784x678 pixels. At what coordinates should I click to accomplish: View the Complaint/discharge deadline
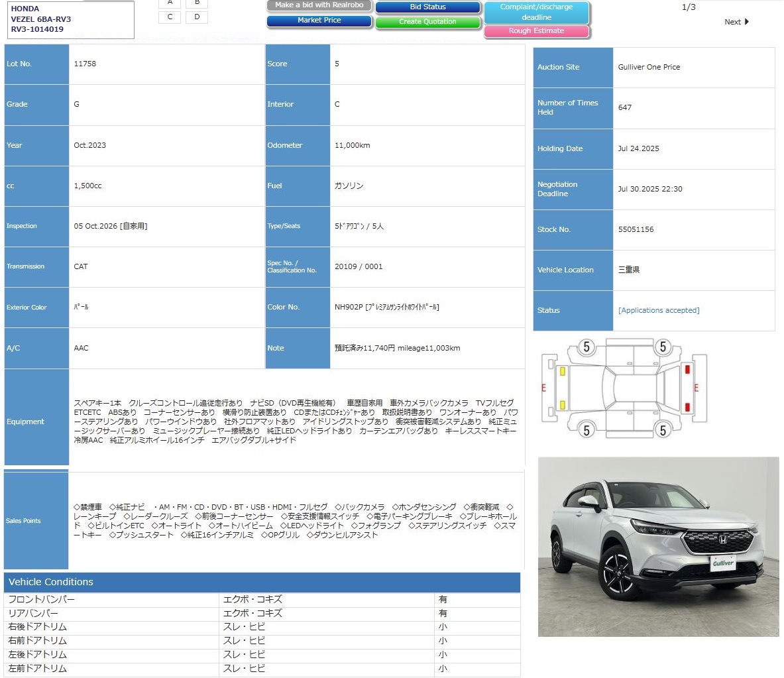pyautogui.click(x=536, y=12)
